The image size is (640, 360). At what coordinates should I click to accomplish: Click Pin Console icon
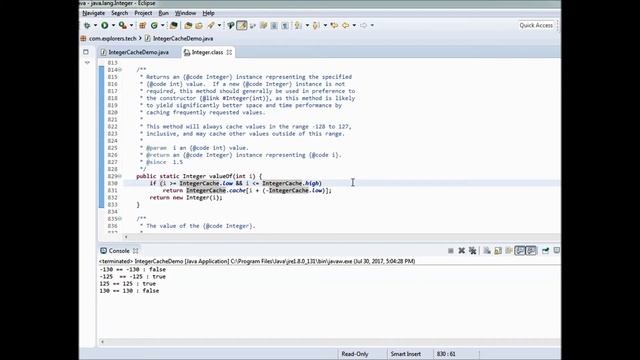pos(546,251)
